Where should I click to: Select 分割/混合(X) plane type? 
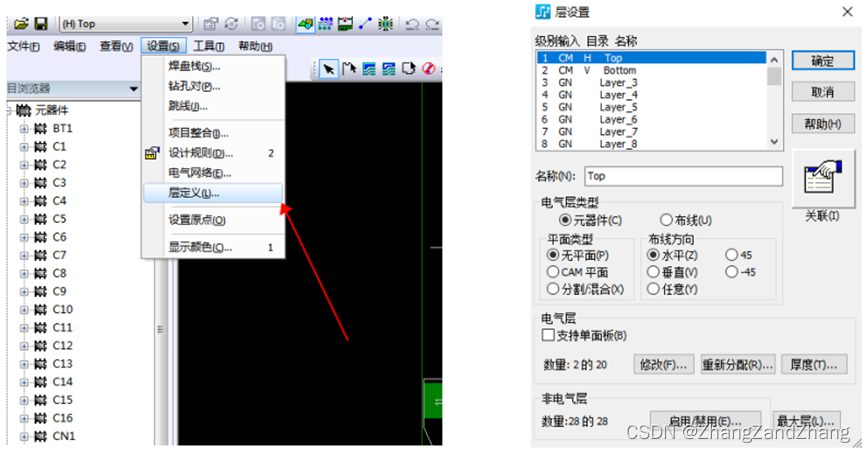point(553,289)
